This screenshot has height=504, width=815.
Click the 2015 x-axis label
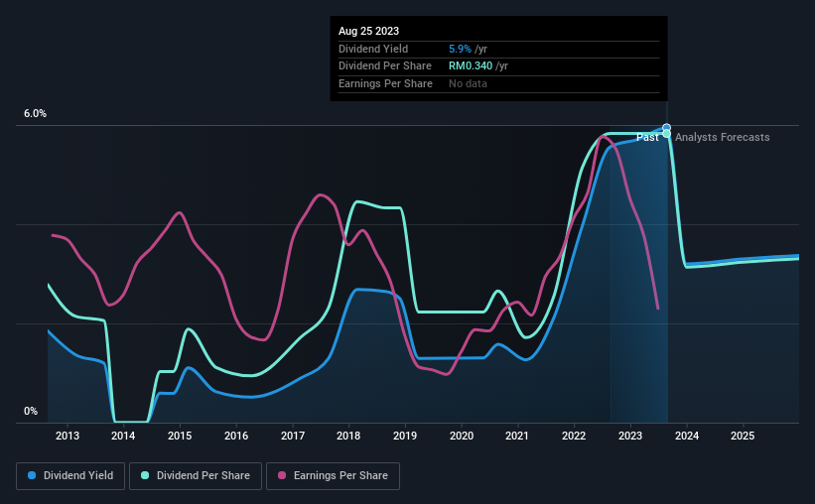[x=180, y=436]
